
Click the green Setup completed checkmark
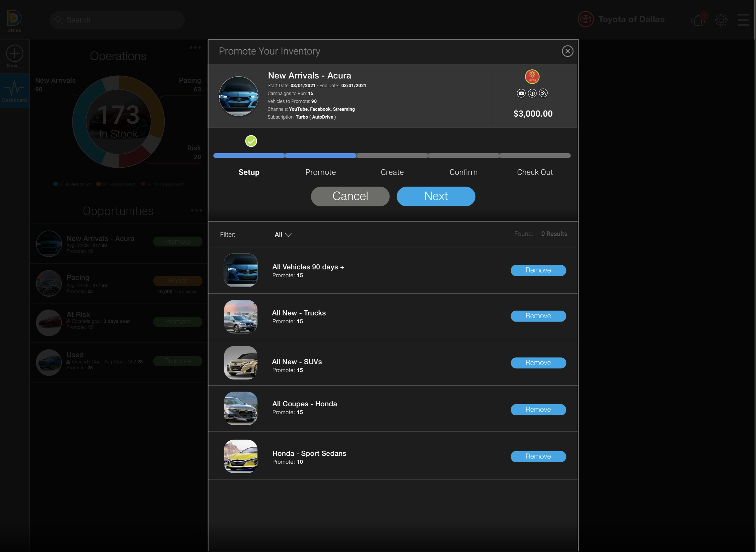(x=251, y=141)
